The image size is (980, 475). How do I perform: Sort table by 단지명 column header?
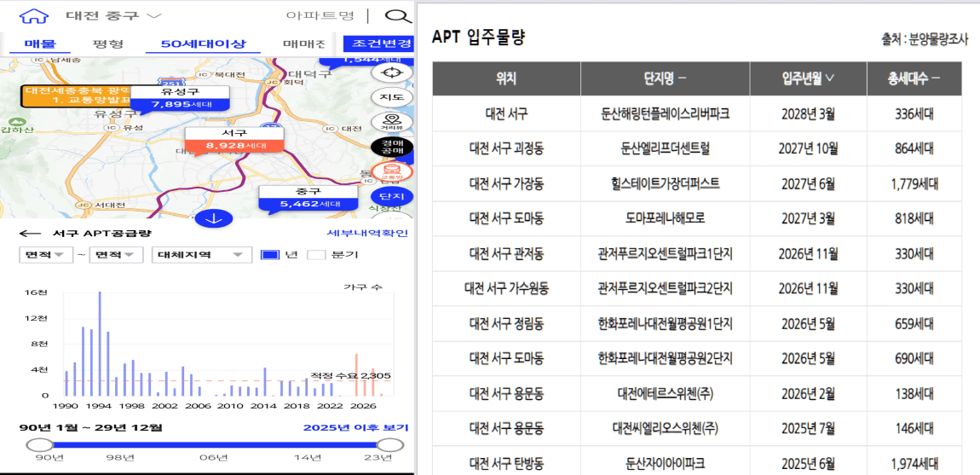pos(665,78)
